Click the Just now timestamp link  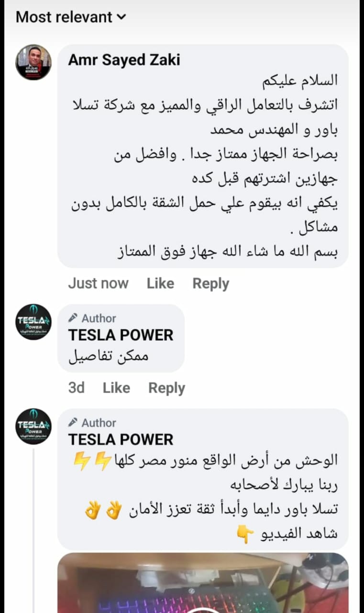pyautogui.click(x=99, y=283)
